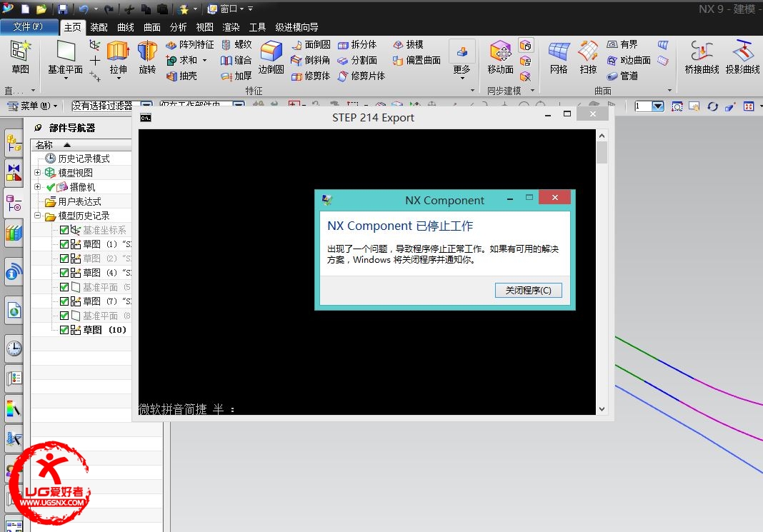Image resolution: width=763 pixels, height=532 pixels.
Task: Open the layer number dropdown showing 1
Action: coord(658,106)
